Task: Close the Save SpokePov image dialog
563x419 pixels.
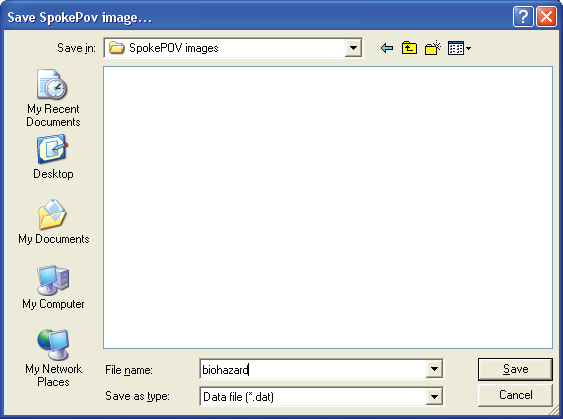Action: 546,17
